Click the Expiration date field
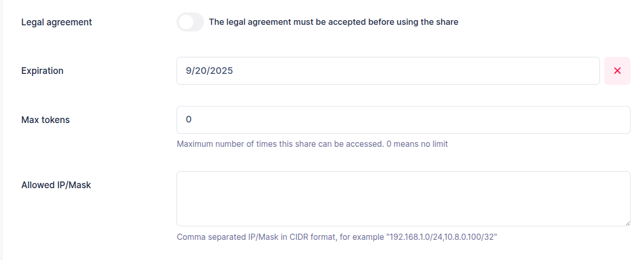Screen dimensions: 644x260 [x=388, y=71]
